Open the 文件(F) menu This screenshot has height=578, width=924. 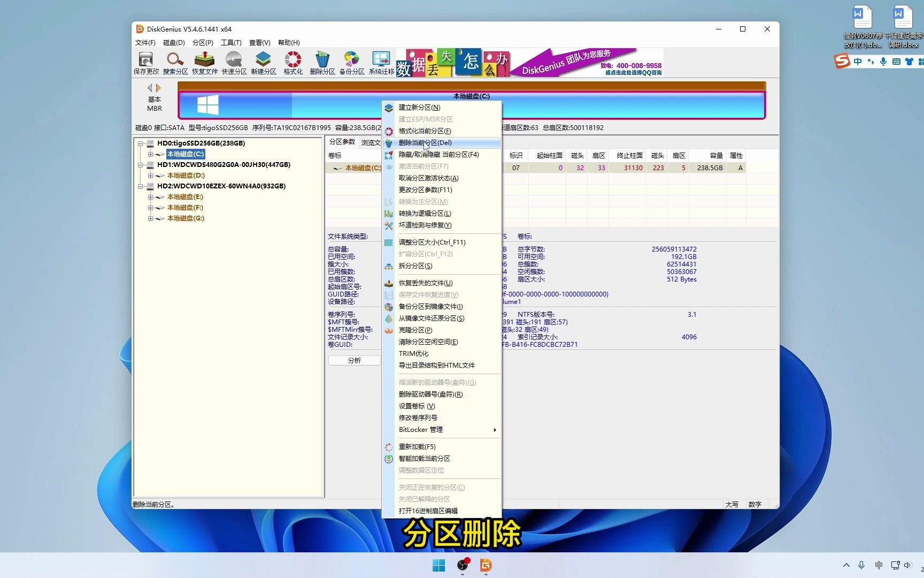click(x=145, y=43)
